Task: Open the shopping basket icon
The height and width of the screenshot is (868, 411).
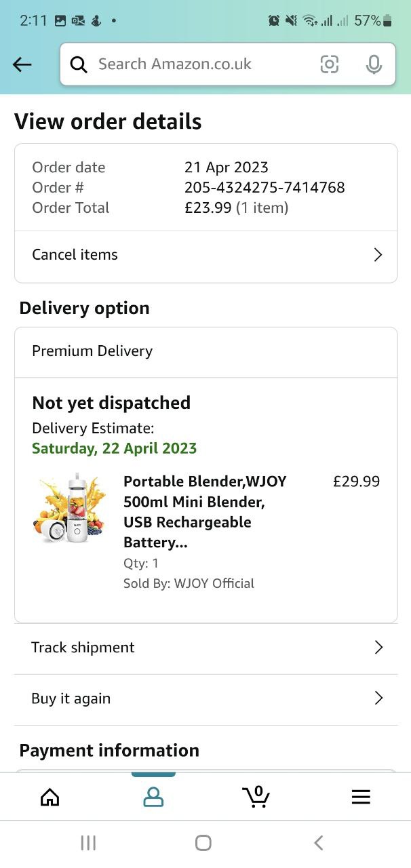Action: pos(256,797)
